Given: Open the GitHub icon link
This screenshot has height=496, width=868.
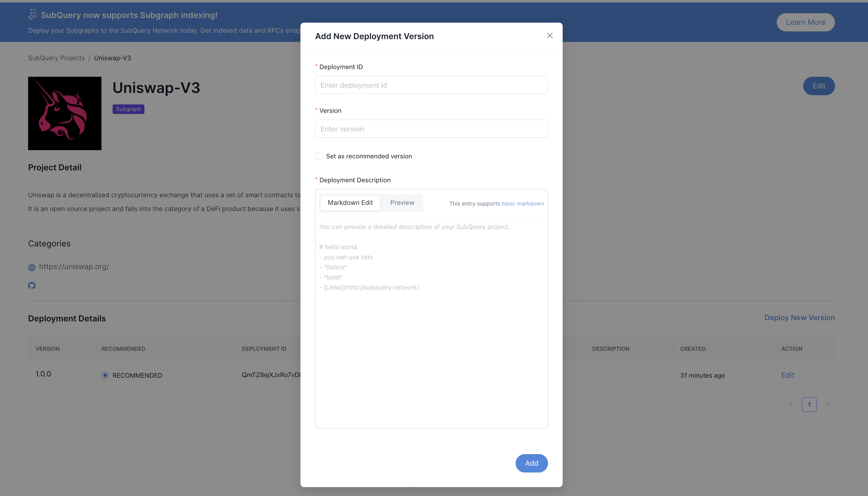Looking at the screenshot, I should pos(32,286).
